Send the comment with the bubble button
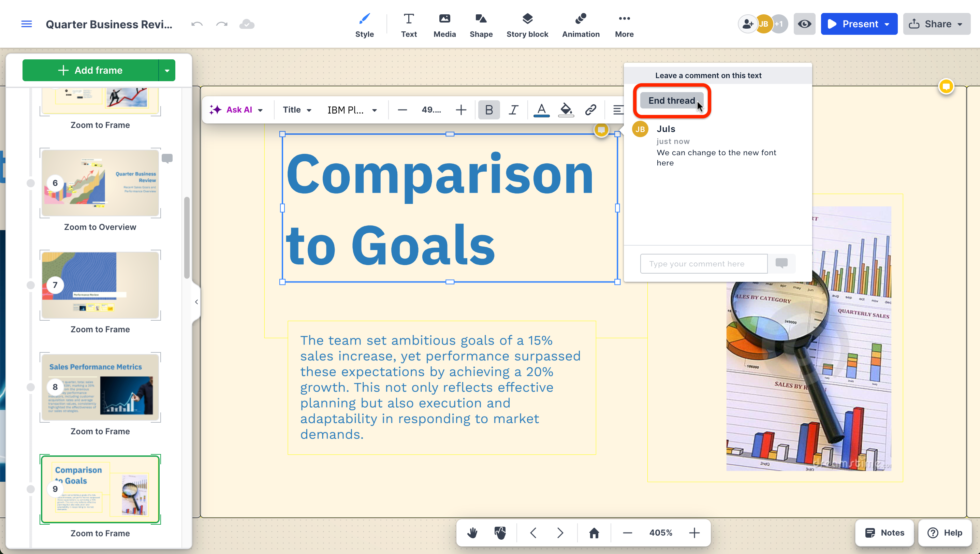Viewport: 980px width, 554px height. (x=781, y=263)
